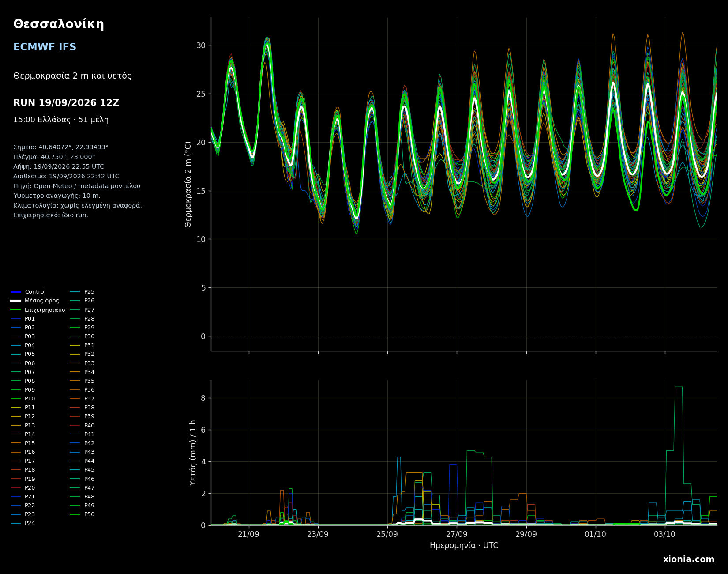Select P40 in the legend

click(x=83, y=426)
